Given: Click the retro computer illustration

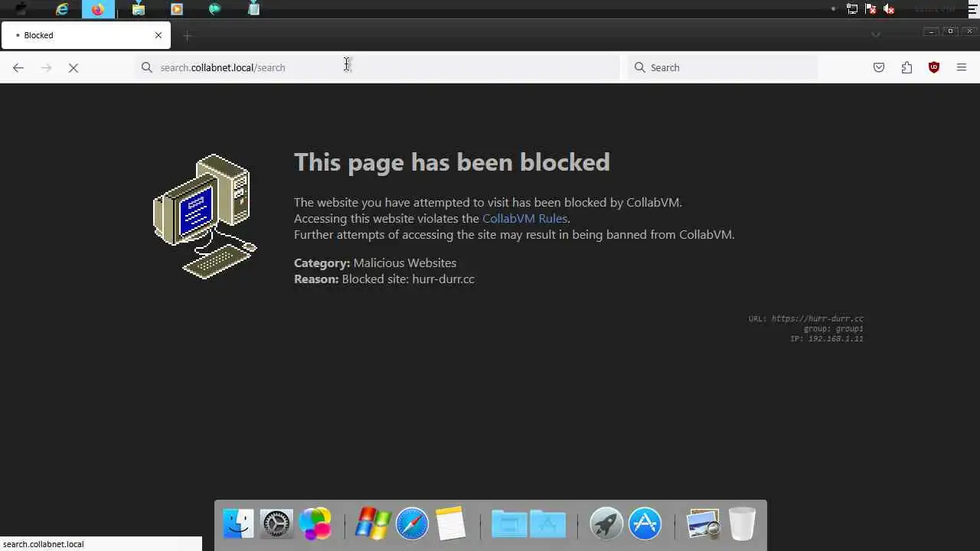Looking at the screenshot, I should tap(205, 217).
